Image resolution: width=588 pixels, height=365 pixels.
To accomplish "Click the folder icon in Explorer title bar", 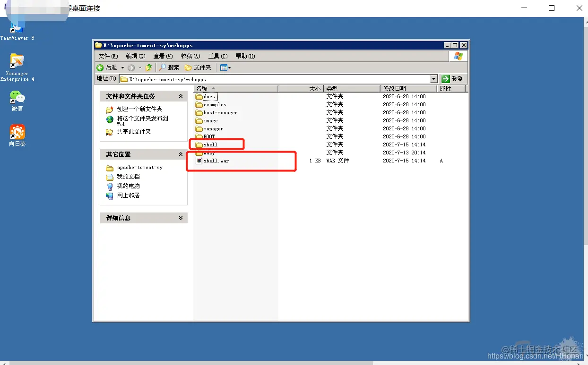I will (98, 45).
